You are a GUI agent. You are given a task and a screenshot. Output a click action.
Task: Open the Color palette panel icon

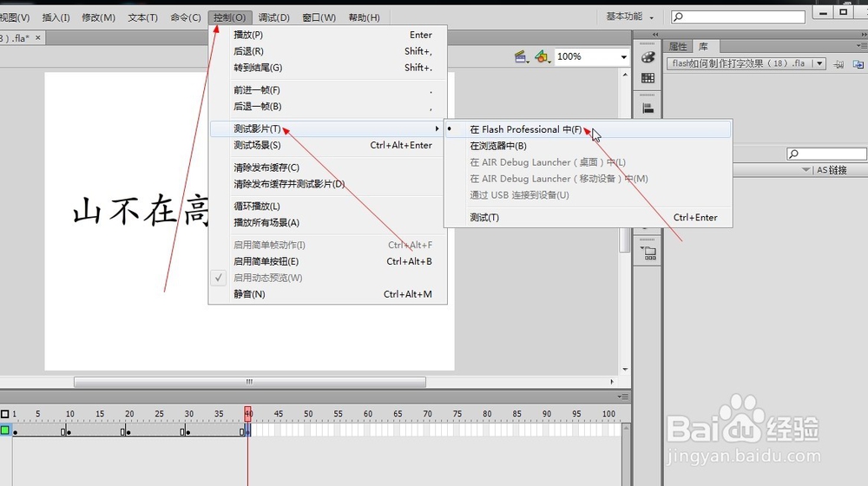648,57
